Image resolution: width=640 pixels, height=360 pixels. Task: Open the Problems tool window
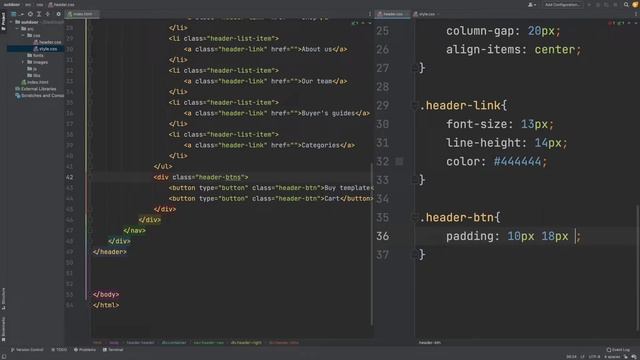(85, 350)
